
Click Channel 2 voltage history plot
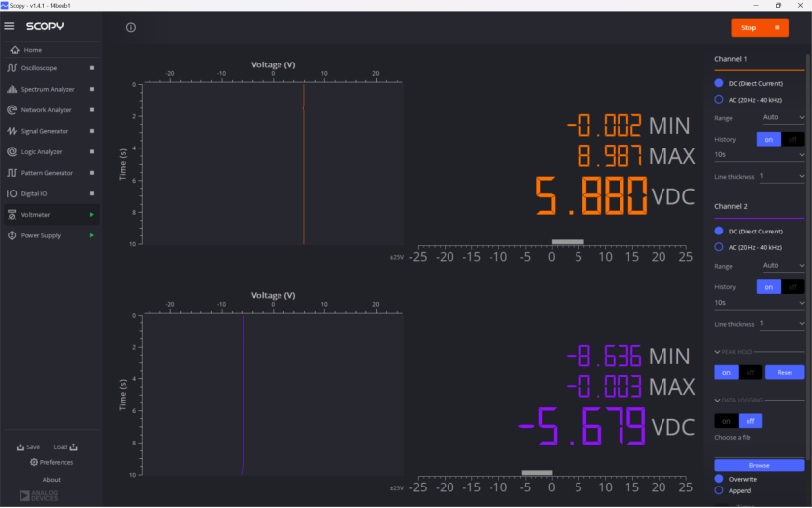click(273, 395)
